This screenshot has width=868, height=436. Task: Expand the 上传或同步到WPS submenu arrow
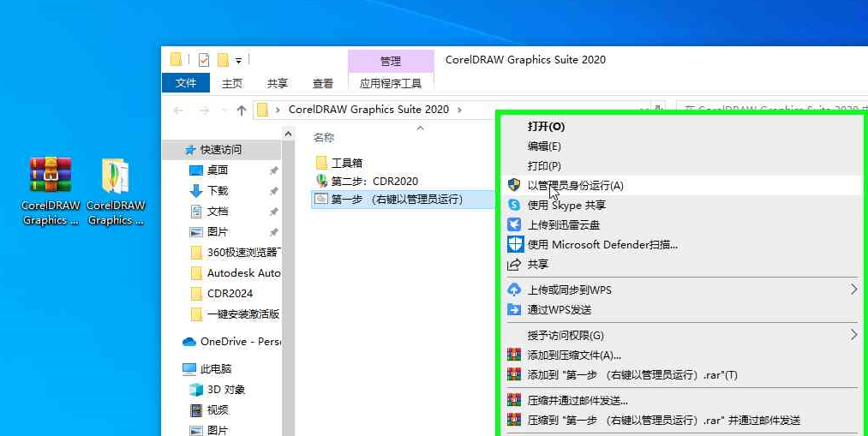854,289
